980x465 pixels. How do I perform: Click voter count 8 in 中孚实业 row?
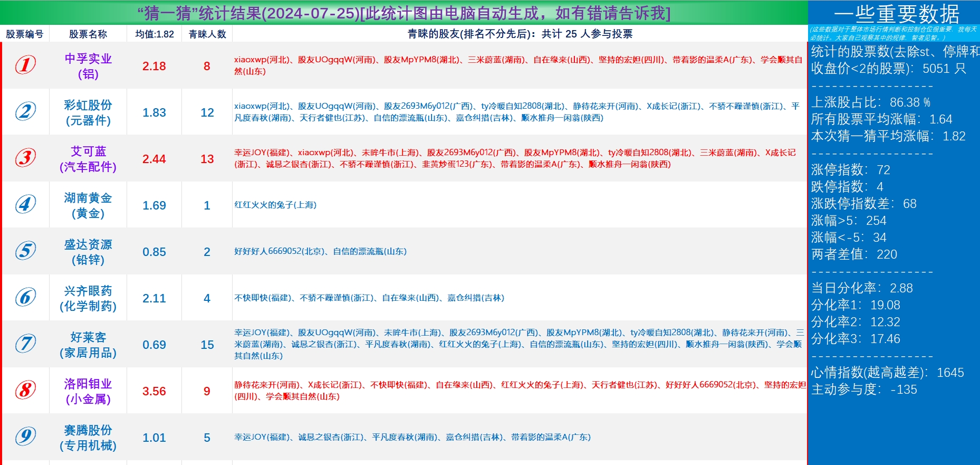(x=207, y=66)
